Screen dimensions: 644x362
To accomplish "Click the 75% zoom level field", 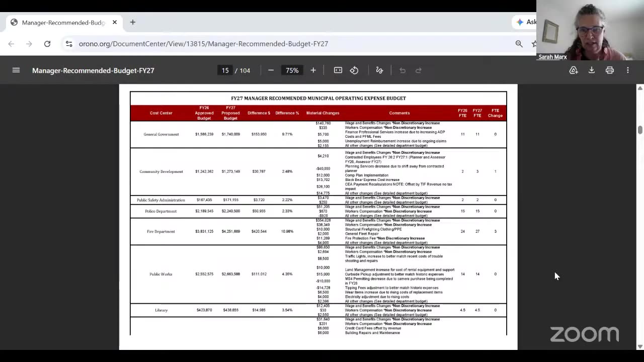I will 292,70.
